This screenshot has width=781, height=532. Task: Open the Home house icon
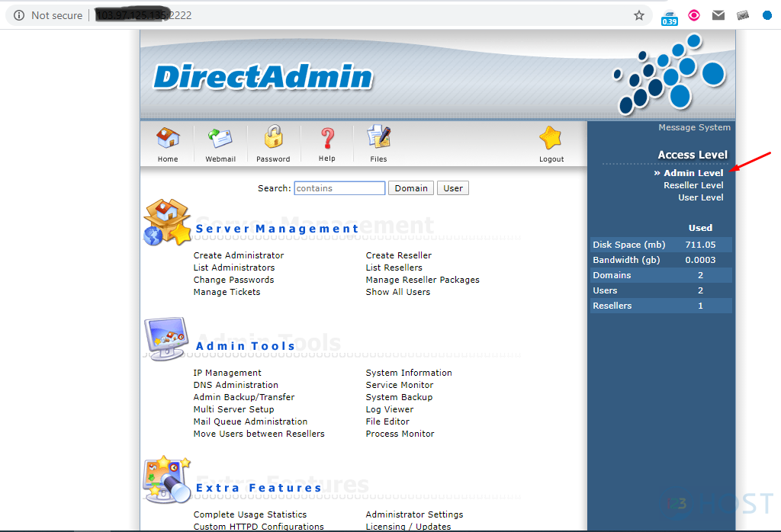168,138
